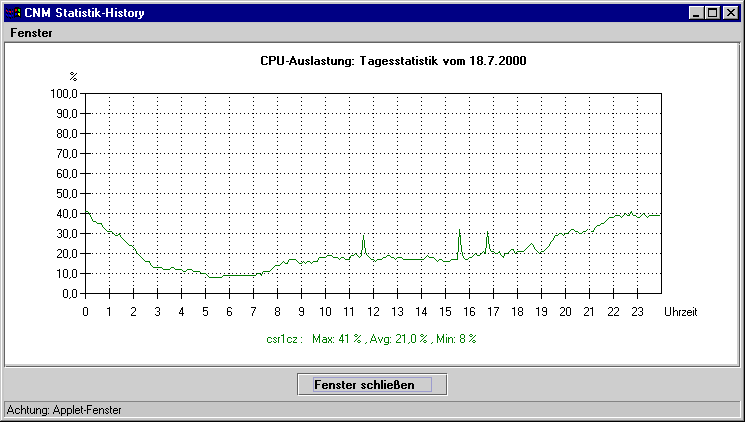This screenshot has height=422, width=745.
Task: Click the CNM app icon in title bar
Action: 13,13
